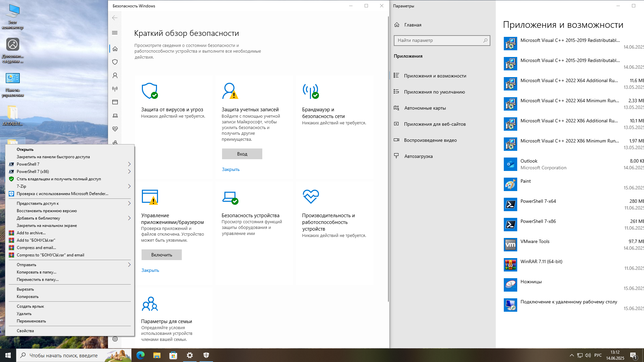Open Защита учетных записей tile icon
This screenshot has height=362, width=644.
[x=230, y=91]
